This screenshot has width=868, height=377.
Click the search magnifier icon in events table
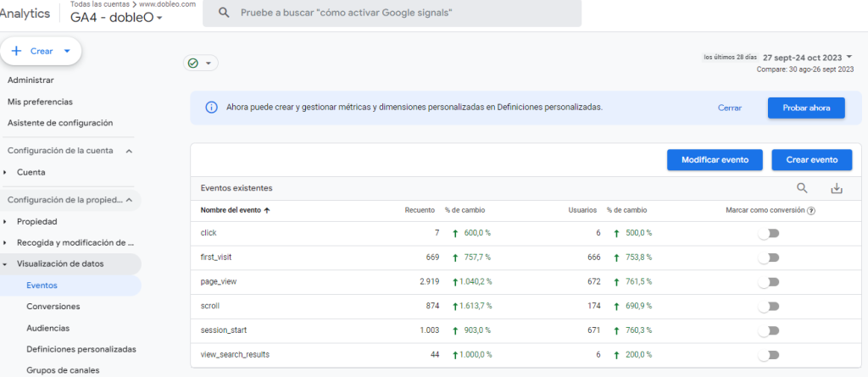pyautogui.click(x=802, y=188)
